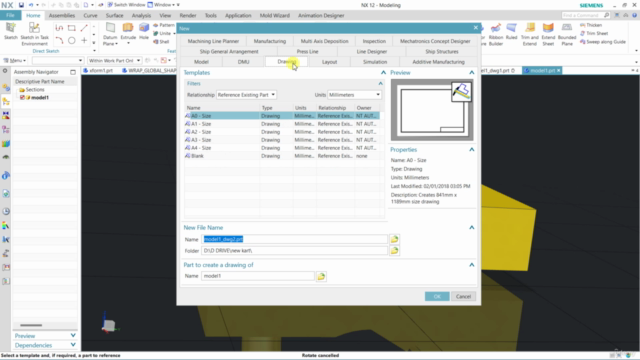Expand Preview panel in Assembly Navigator

click(73, 336)
